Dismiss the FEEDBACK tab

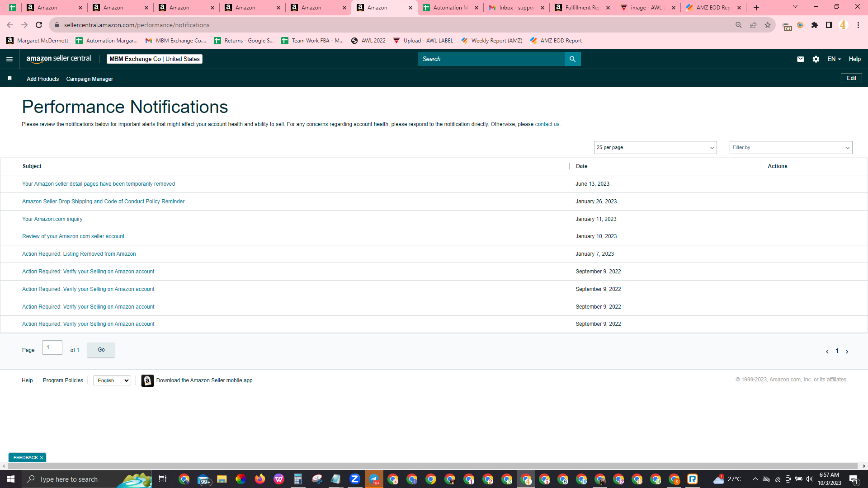[x=42, y=458]
